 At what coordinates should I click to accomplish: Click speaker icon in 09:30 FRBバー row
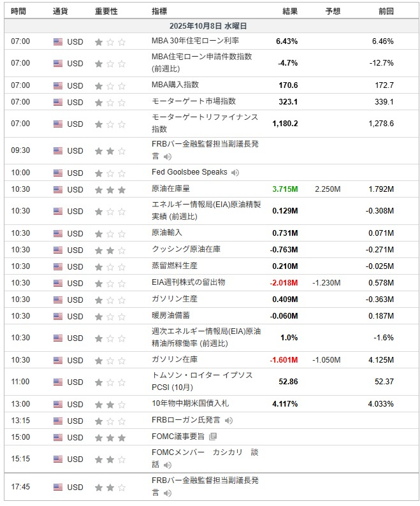click(168, 156)
